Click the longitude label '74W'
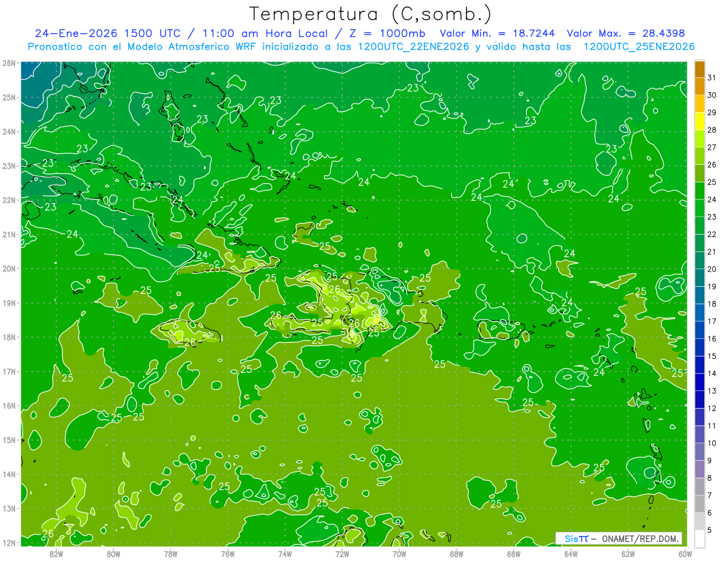Screen dimensions: 728x562 coord(285,553)
